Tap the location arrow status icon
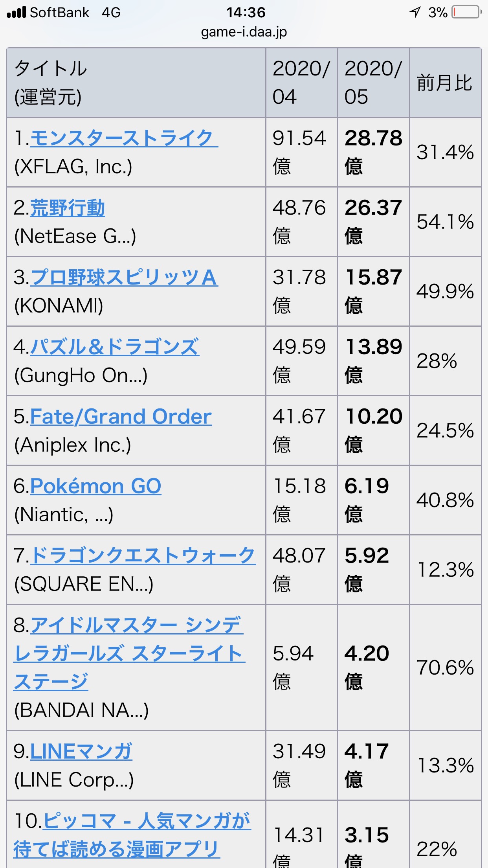 [415, 12]
